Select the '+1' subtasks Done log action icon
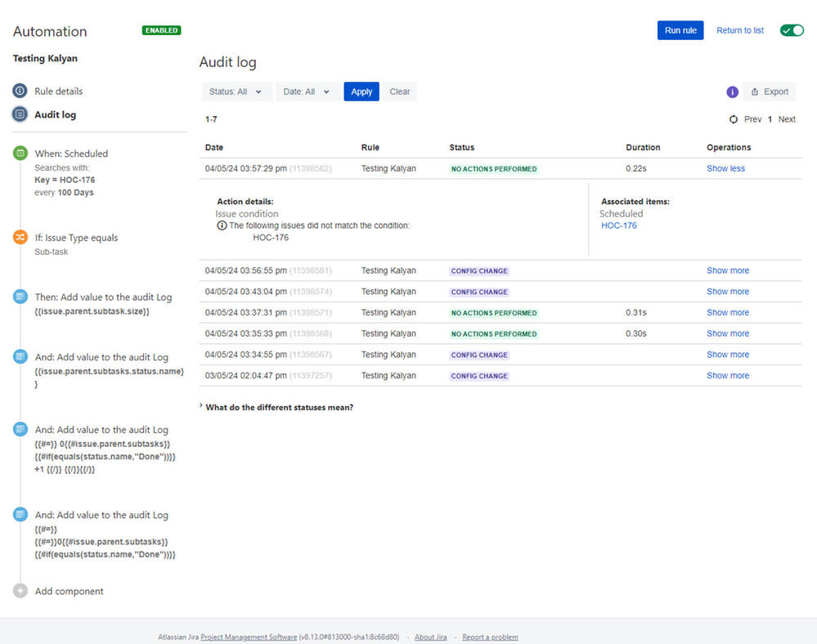Screen dimensions: 817x644 click(x=20, y=430)
